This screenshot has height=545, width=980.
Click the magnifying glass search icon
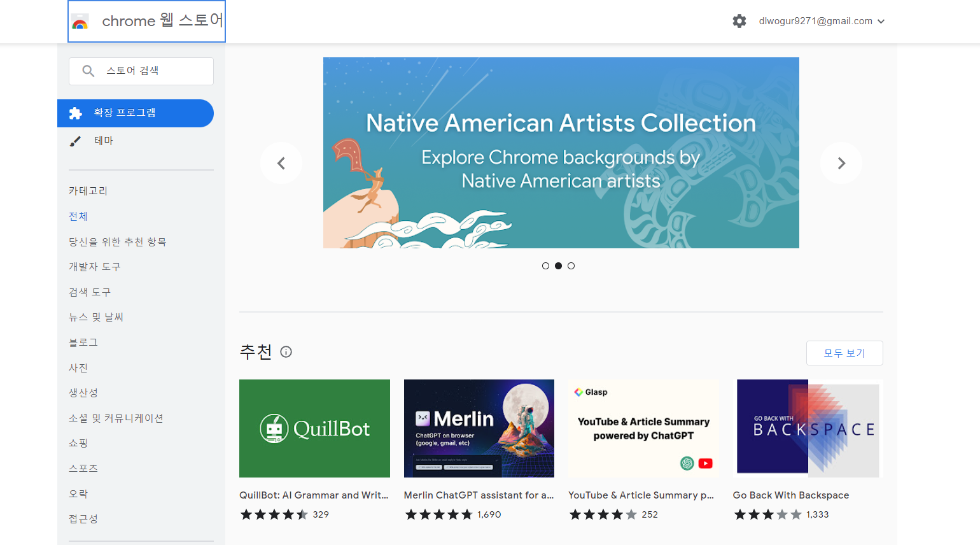click(x=88, y=71)
